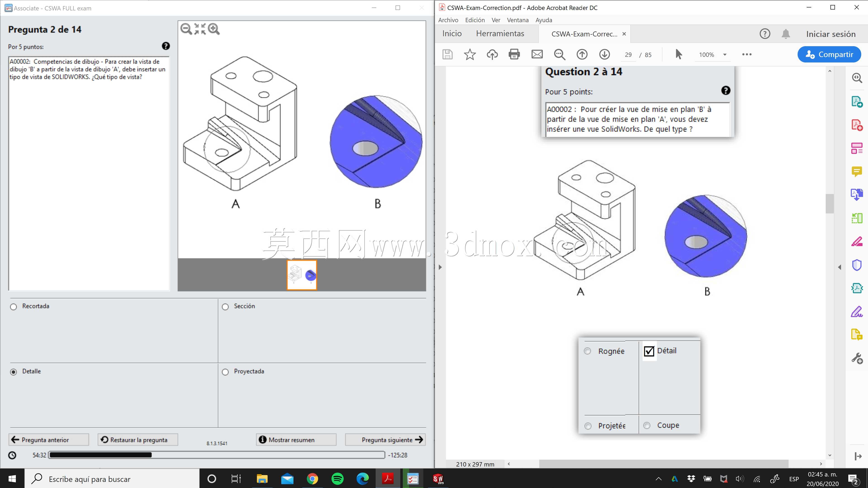Open Spotify from the taskbar
Screen dimensions: 868x488
[337, 478]
